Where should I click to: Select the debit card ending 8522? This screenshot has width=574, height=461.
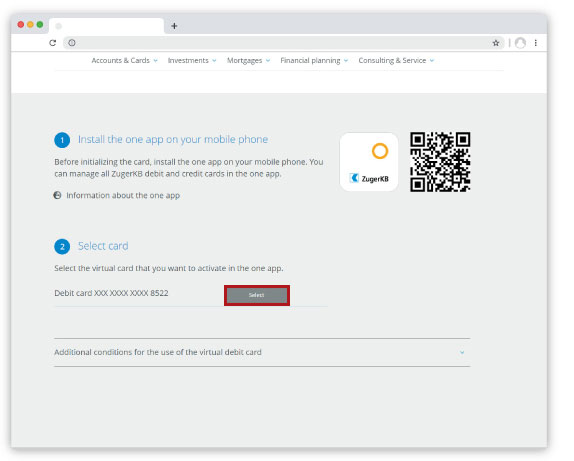click(x=257, y=295)
